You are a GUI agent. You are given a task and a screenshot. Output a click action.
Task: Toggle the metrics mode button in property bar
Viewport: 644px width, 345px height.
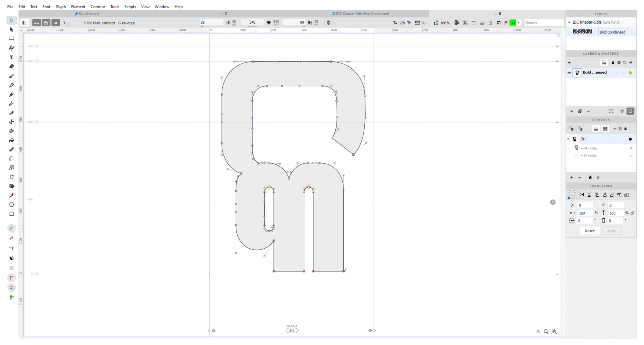point(36,23)
